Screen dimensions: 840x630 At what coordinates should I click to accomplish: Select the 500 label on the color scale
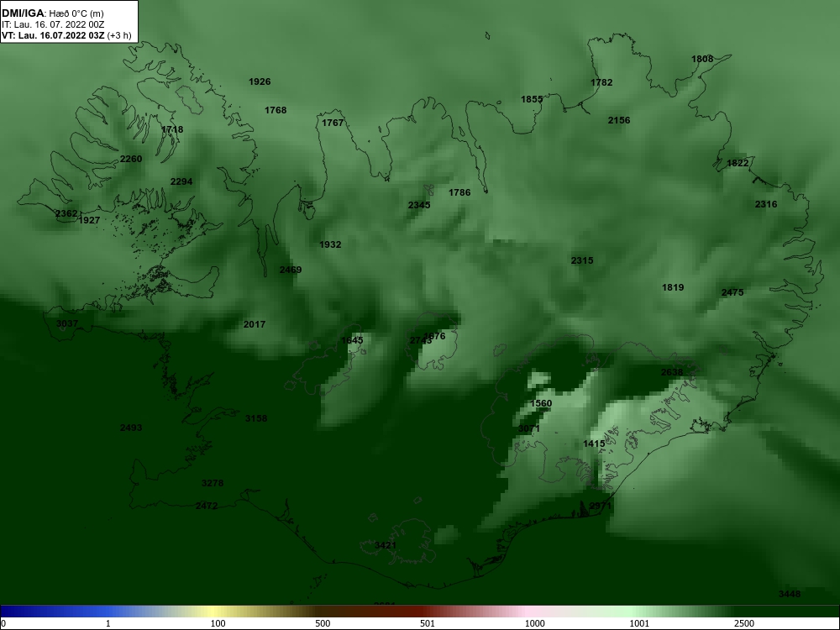click(x=323, y=623)
